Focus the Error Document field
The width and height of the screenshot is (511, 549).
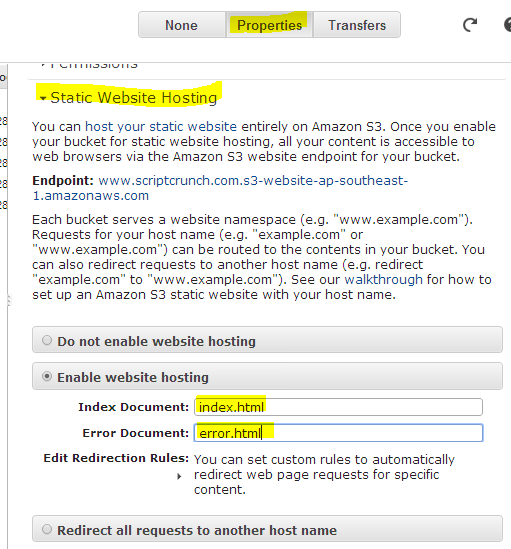point(338,433)
